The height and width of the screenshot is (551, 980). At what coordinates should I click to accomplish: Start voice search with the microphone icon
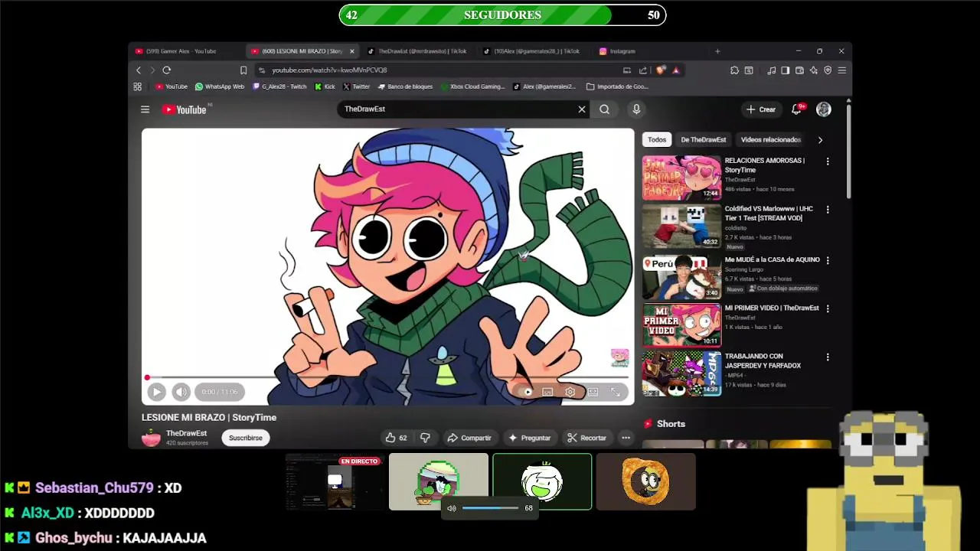(636, 109)
